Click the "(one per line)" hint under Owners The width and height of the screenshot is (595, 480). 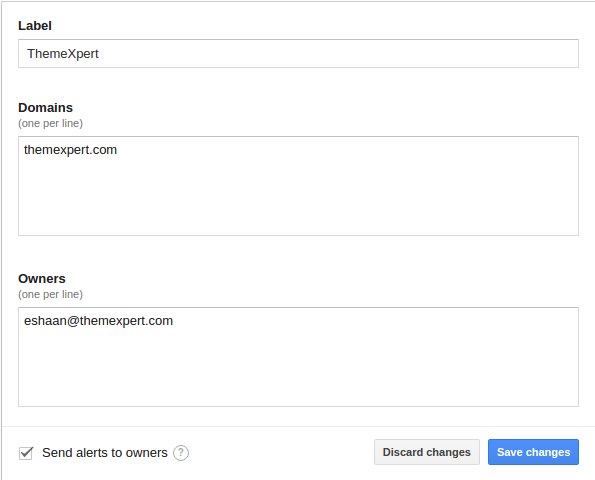[50, 294]
